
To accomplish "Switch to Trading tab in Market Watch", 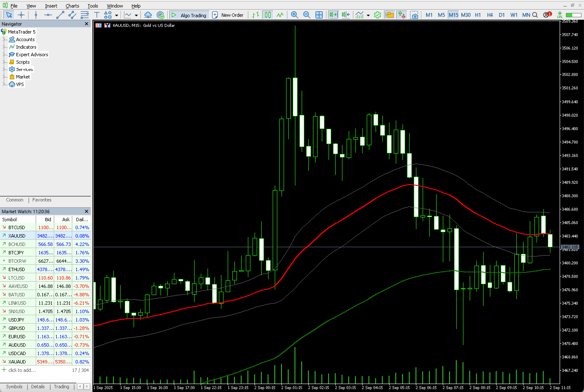I will (x=61, y=387).
